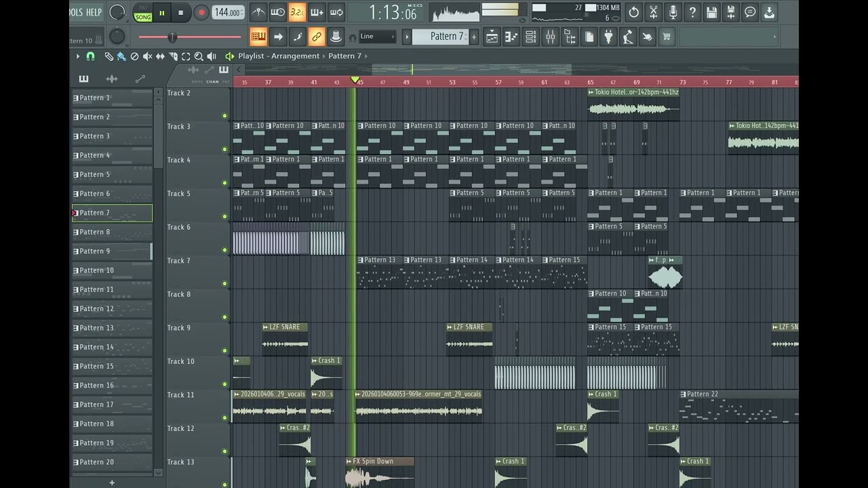Click the red song position slider

[190, 37]
